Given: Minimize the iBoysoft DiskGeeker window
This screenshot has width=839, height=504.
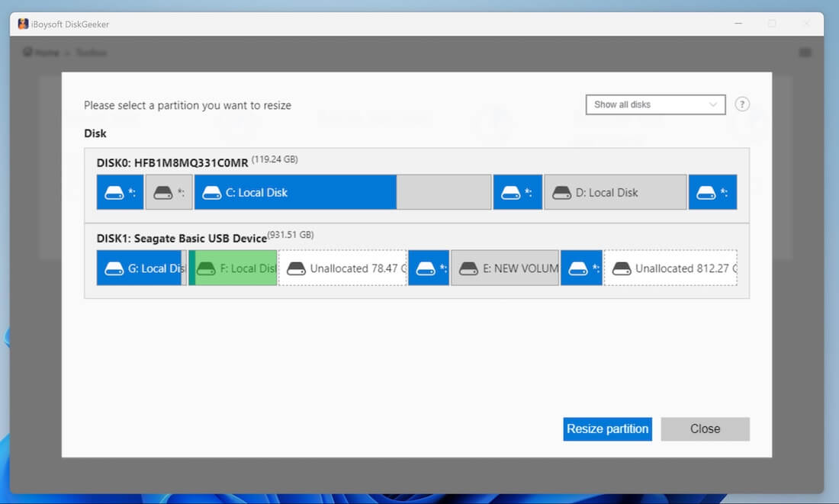Looking at the screenshot, I should coord(738,24).
